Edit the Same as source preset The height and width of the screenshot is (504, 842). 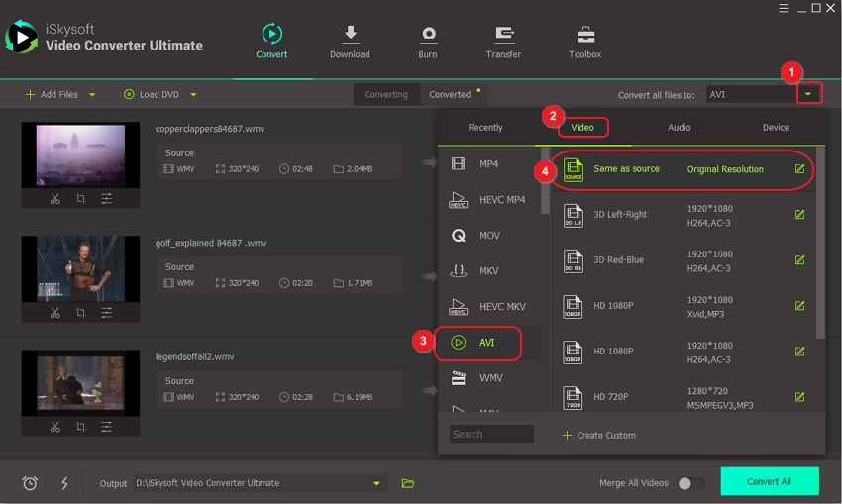[x=799, y=169]
